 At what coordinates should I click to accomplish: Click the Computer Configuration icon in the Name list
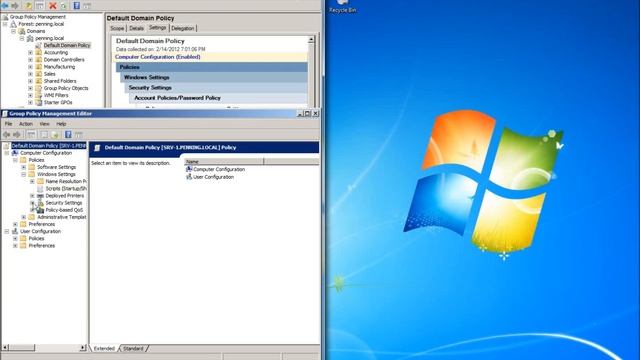pos(189,169)
